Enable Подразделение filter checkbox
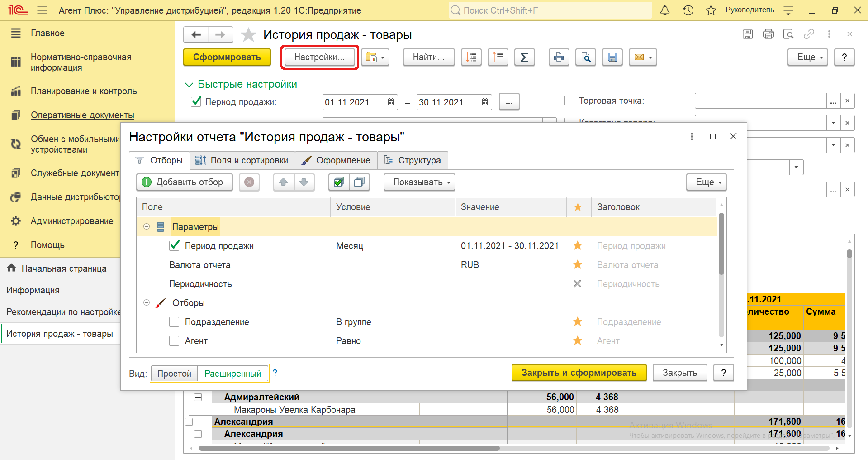 tap(174, 322)
